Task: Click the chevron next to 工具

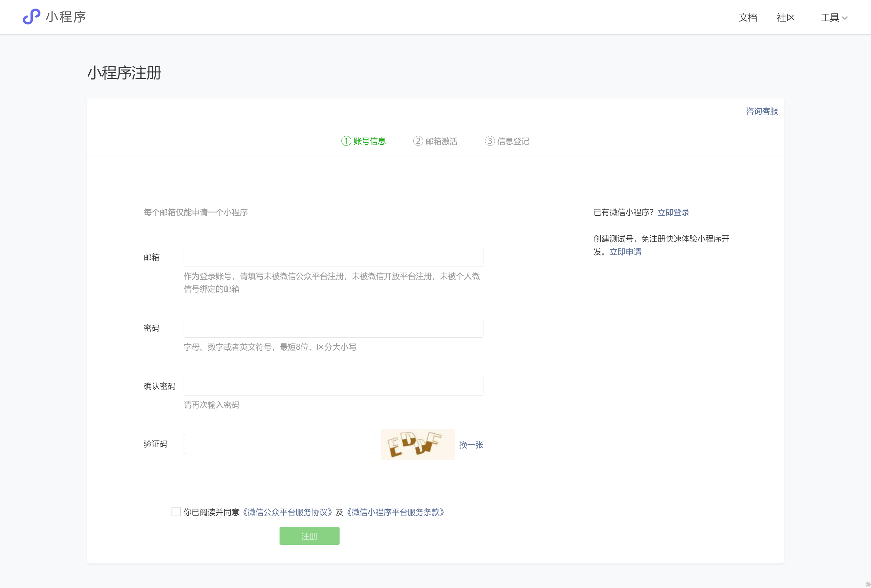Action: point(845,18)
